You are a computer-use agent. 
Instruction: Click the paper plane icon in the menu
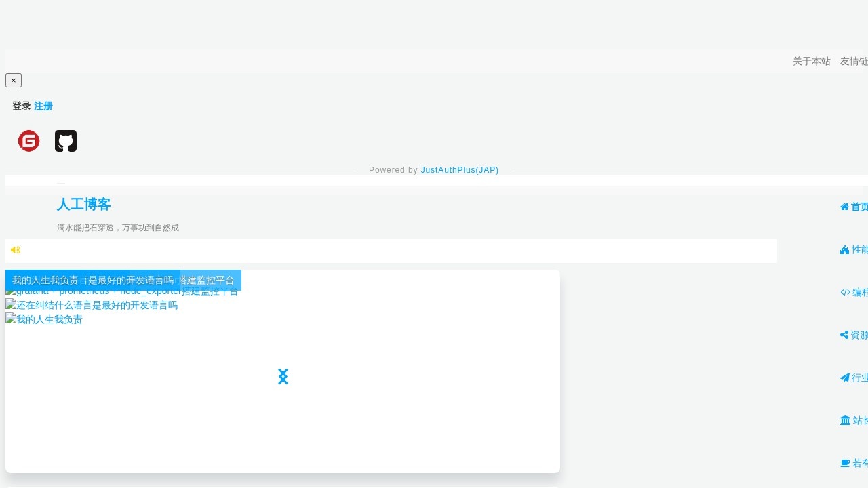pyautogui.click(x=845, y=378)
